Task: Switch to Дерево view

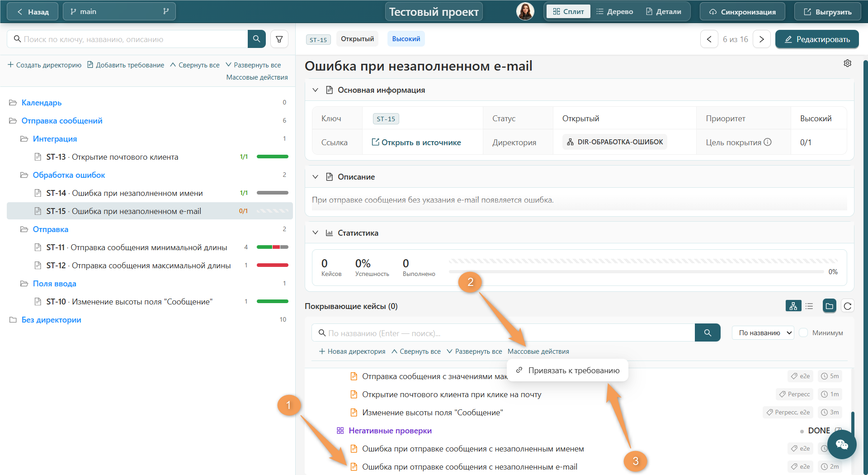Action: click(x=614, y=12)
